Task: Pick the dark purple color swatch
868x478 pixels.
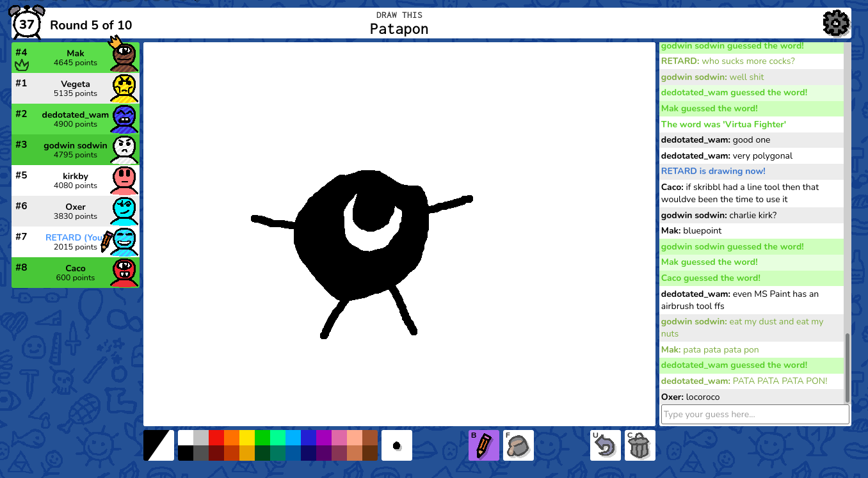Action: pos(324,453)
